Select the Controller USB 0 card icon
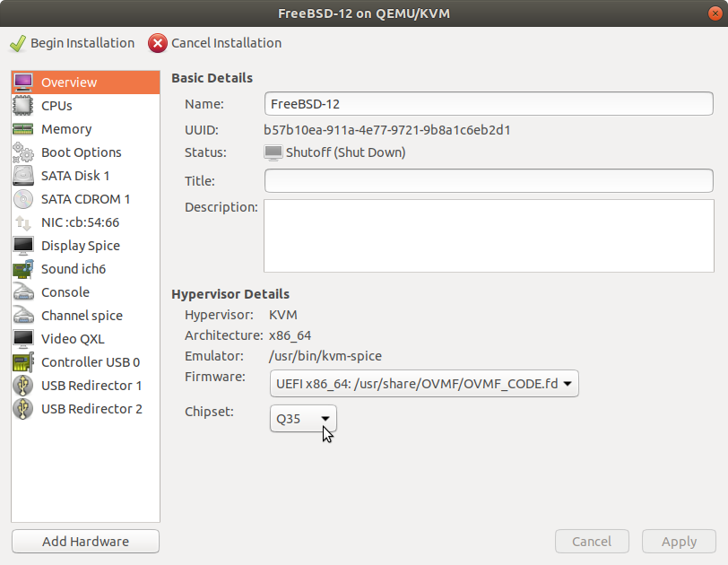This screenshot has height=565, width=728. tap(23, 362)
